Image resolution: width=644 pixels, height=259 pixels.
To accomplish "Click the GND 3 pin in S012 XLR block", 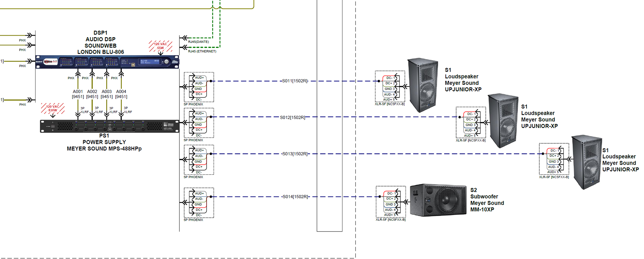I will point(470,125).
